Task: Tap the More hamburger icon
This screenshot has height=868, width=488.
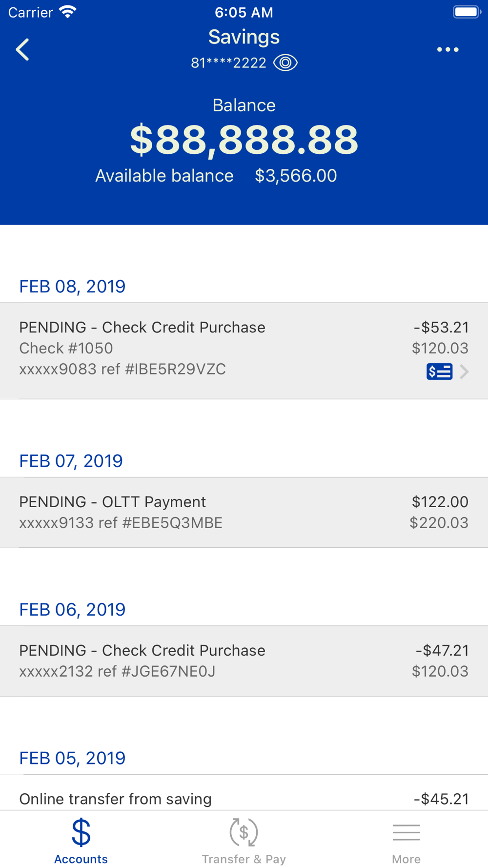Action: coord(406,832)
